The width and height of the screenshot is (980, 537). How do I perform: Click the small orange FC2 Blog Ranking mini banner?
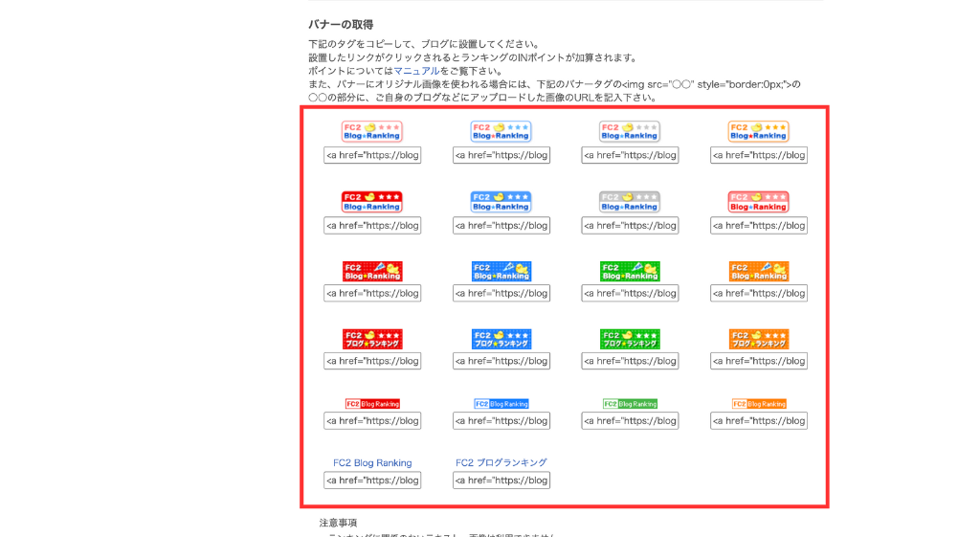pyautogui.click(x=759, y=404)
